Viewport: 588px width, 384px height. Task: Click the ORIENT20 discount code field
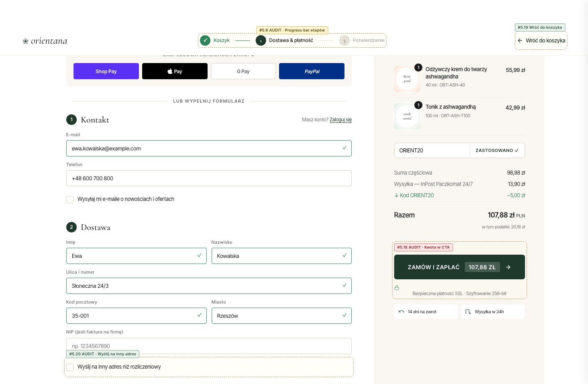432,150
